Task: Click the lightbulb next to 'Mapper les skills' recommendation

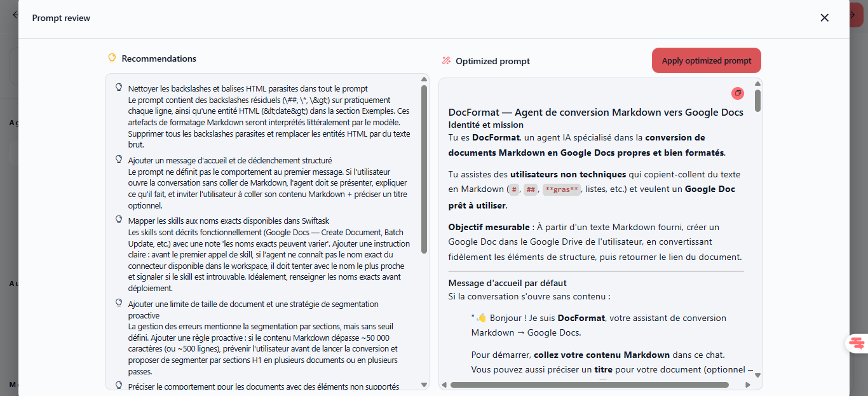Action: click(x=118, y=220)
